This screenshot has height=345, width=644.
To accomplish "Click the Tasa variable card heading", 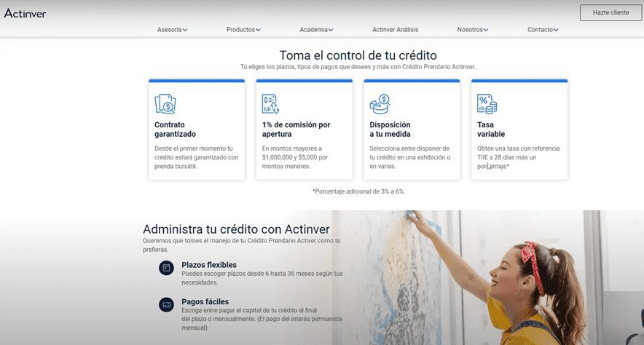I will pyautogui.click(x=491, y=130).
